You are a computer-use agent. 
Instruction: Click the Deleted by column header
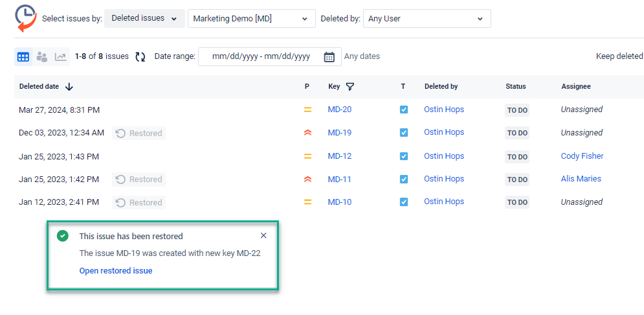point(441,86)
